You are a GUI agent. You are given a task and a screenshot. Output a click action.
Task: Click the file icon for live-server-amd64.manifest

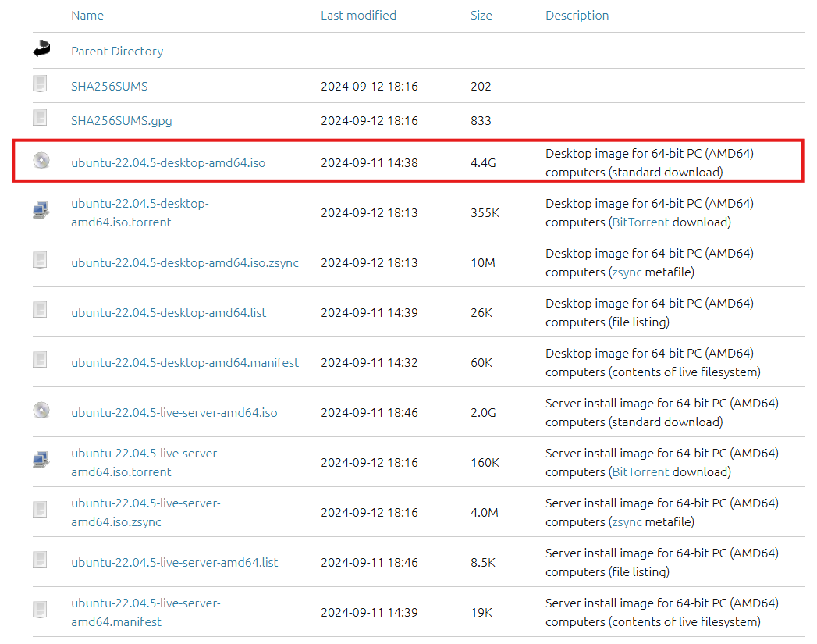(x=40, y=610)
